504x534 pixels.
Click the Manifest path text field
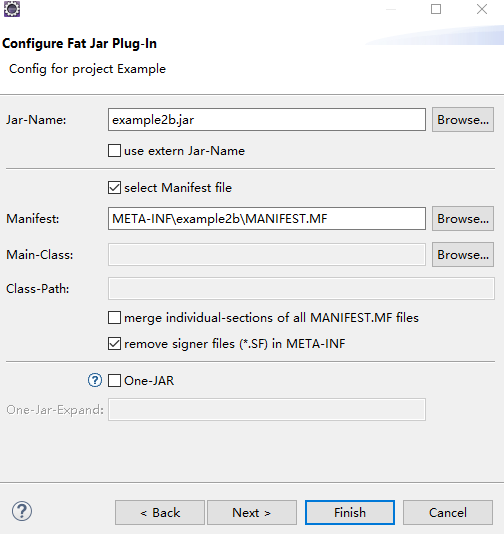tap(267, 219)
